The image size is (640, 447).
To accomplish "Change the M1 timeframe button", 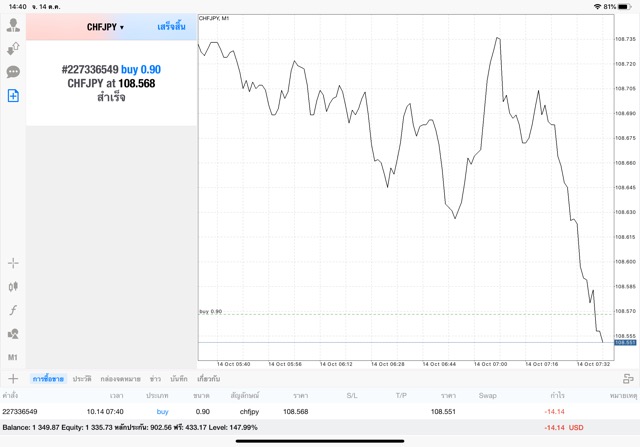I will coord(13,358).
